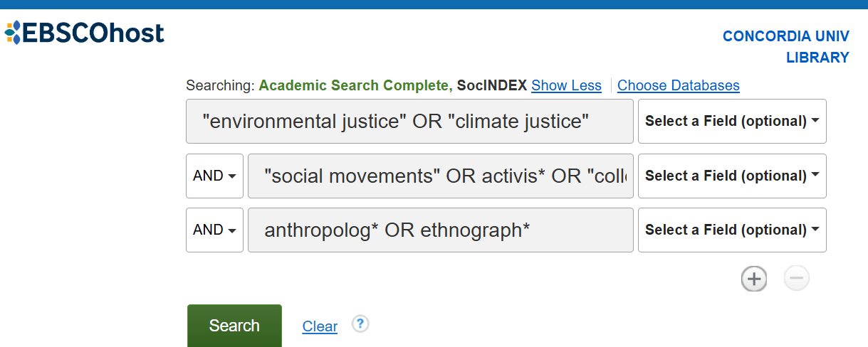Open the Choose Databases link
The width and height of the screenshot is (868, 347).
[x=679, y=85]
